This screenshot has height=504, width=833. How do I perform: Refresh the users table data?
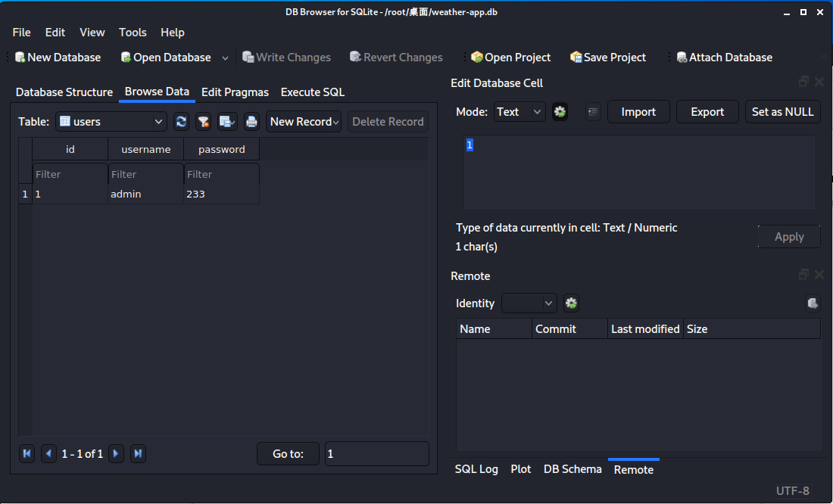point(181,122)
